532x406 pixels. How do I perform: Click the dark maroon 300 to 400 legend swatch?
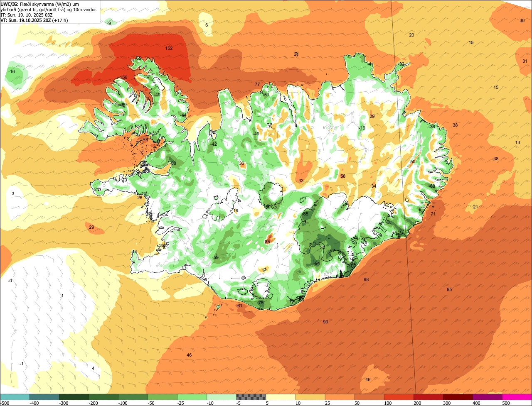458,397
